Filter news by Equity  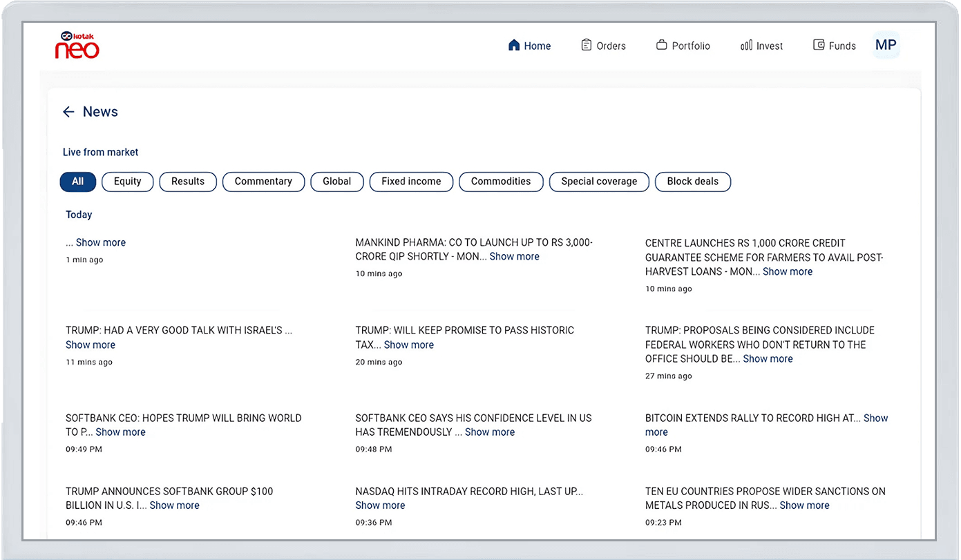tap(127, 182)
